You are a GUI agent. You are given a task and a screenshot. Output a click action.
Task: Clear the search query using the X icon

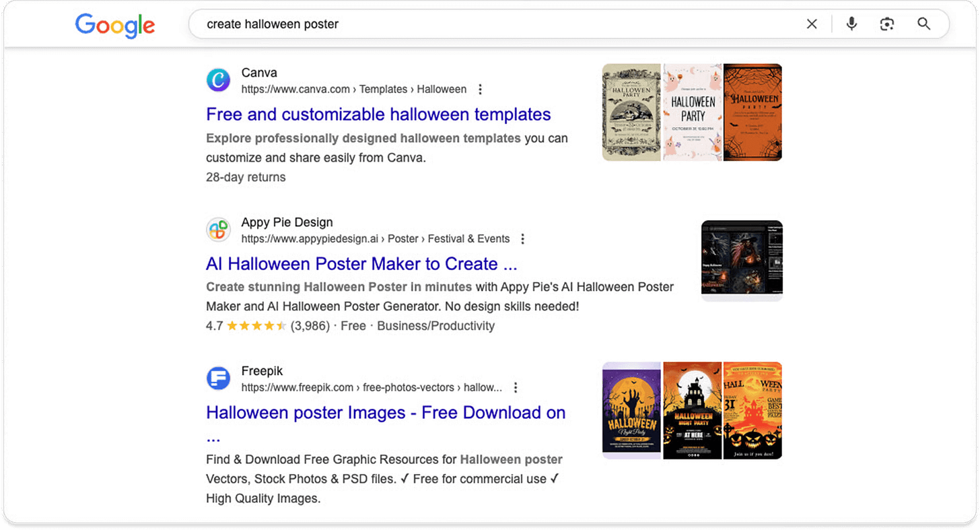[812, 24]
